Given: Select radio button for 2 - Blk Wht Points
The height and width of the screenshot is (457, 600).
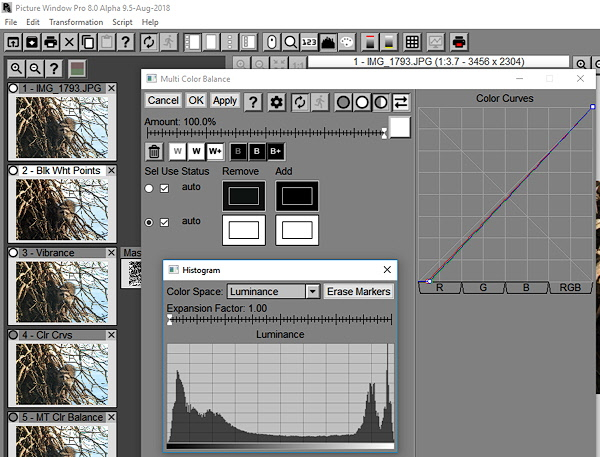Looking at the screenshot, I should [13, 170].
